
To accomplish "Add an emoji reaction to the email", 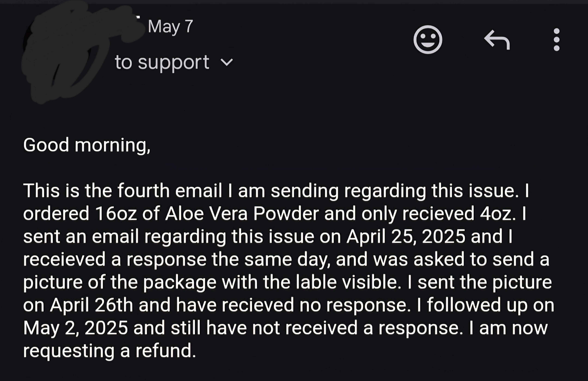I will (x=428, y=39).
